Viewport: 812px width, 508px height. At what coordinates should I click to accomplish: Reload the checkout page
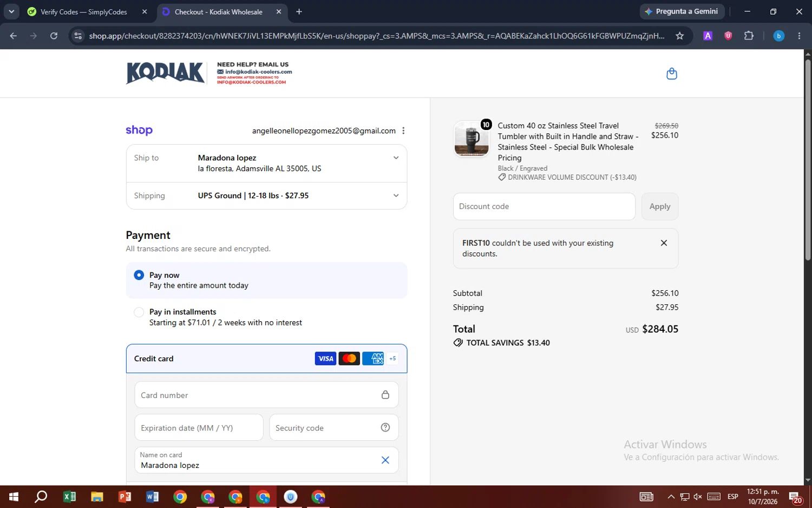tap(54, 36)
